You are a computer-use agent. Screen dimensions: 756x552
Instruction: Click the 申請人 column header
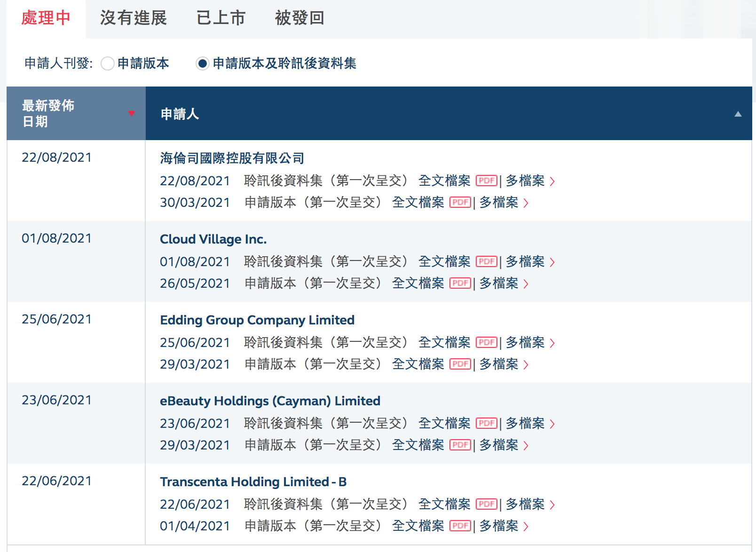coord(449,113)
